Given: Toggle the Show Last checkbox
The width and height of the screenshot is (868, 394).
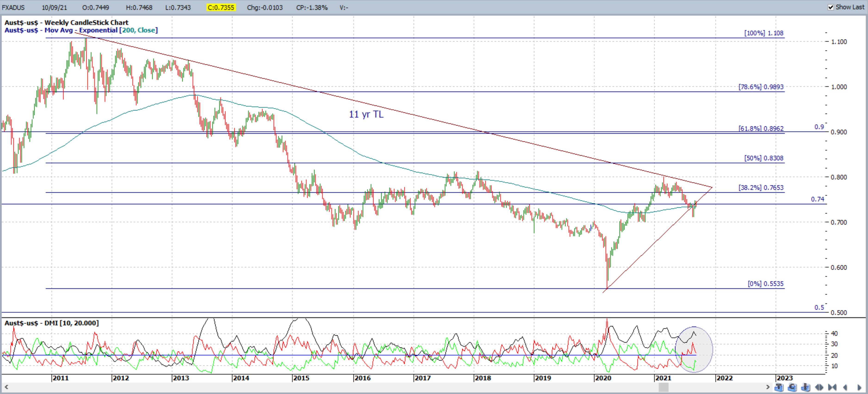Looking at the screenshot, I should [x=831, y=7].
